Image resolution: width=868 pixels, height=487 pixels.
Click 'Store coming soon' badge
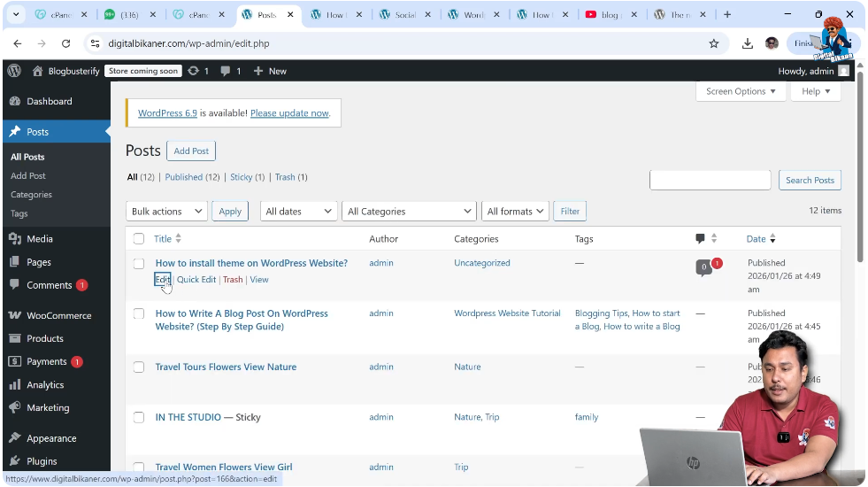pyautogui.click(x=143, y=71)
